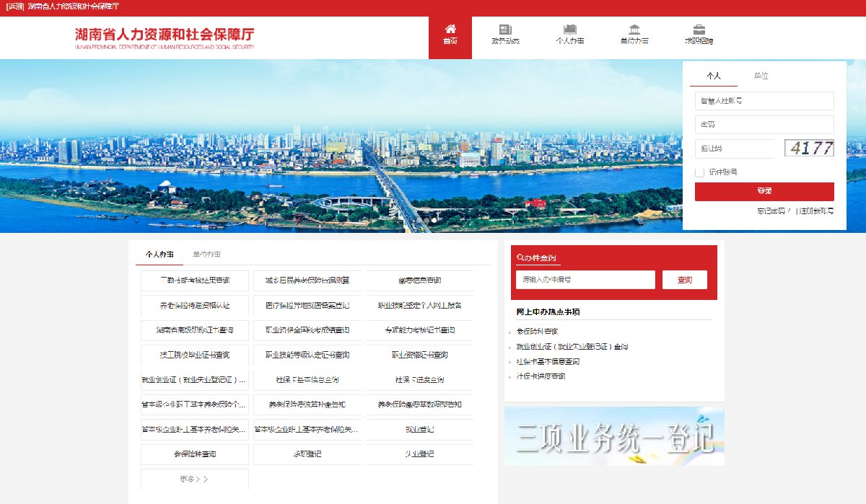Click the department logo in the header

165,38
